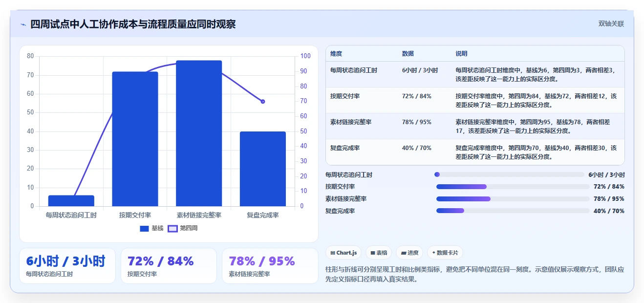Screen dimensions: 644x303
Task: Click the line data point above 复盘完成率
Action: [x=263, y=102]
